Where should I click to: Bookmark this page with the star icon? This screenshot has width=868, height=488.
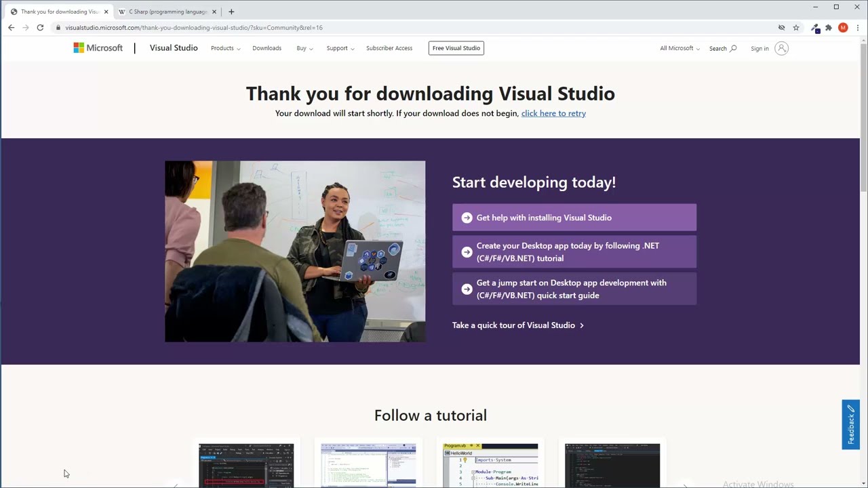click(x=796, y=28)
